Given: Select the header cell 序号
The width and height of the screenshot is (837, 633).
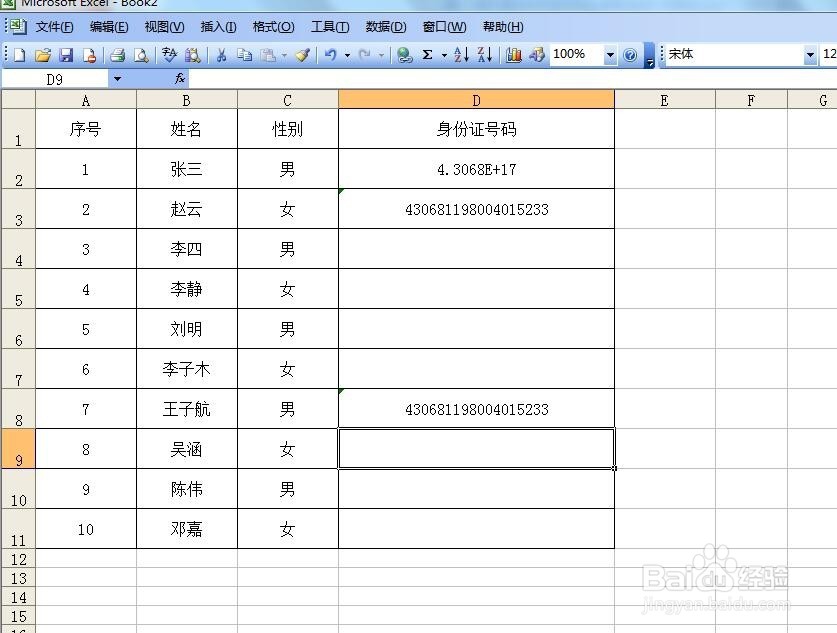Looking at the screenshot, I should click(86, 129).
